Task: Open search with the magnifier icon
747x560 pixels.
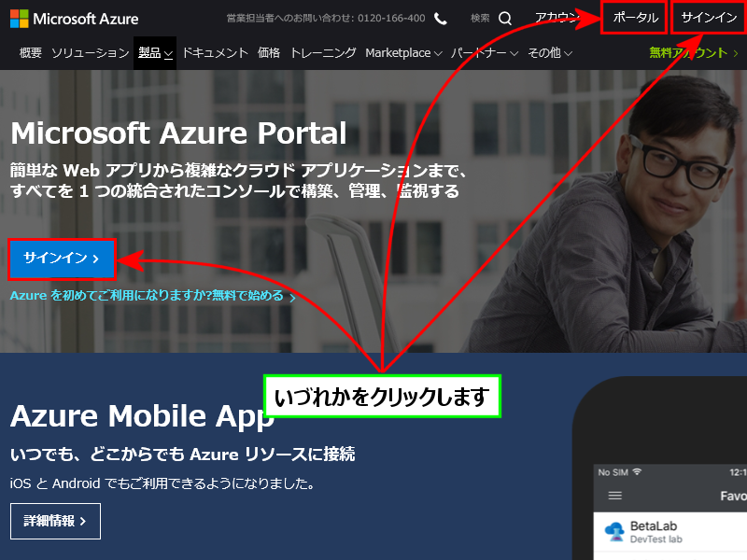Action: (x=505, y=18)
